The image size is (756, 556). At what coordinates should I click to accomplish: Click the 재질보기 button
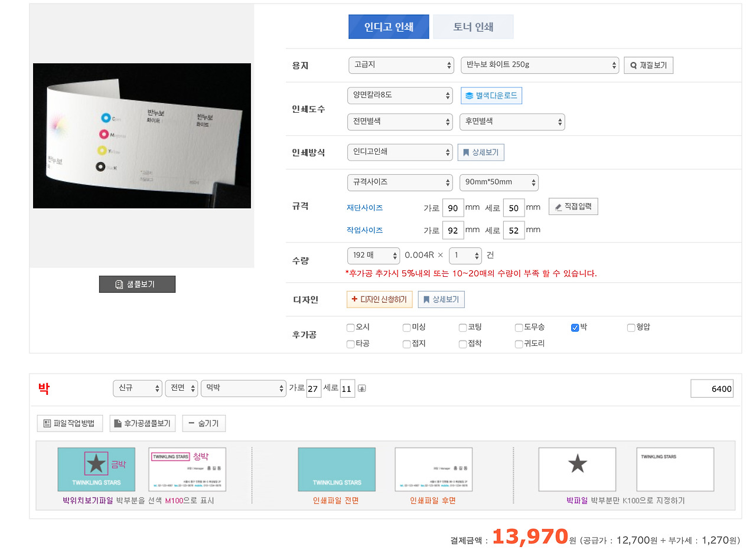point(649,66)
